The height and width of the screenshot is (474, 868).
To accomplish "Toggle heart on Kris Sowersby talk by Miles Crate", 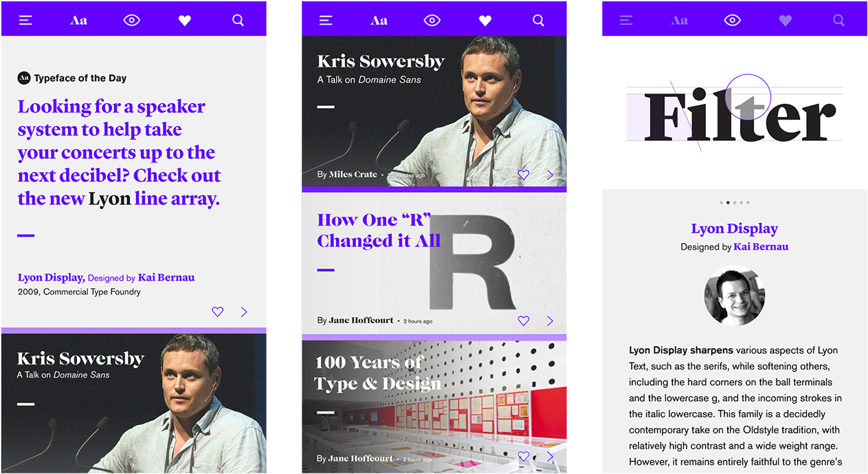I will pos(524,175).
